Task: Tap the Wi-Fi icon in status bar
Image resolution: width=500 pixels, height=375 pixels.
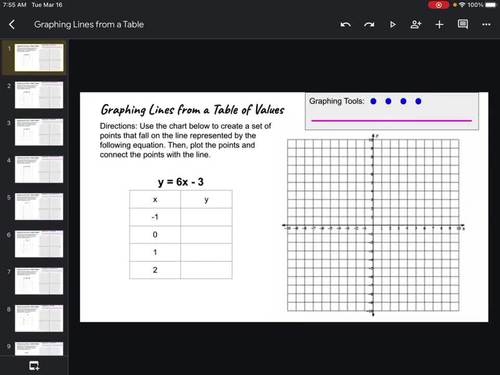Action: tap(462, 5)
